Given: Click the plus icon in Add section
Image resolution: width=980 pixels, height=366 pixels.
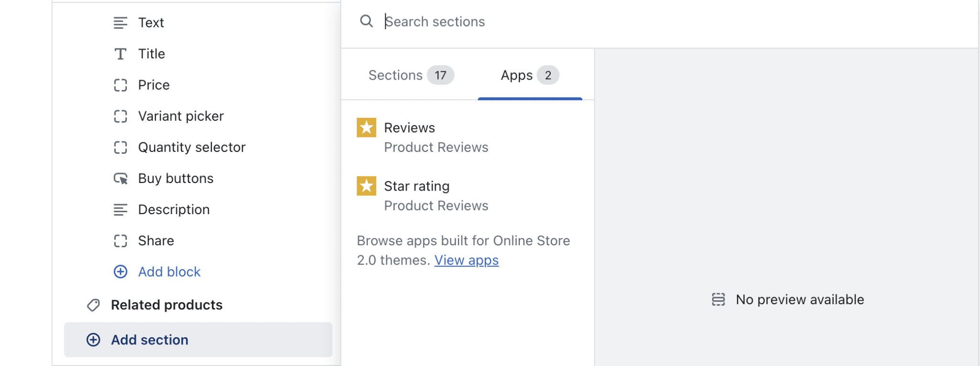Looking at the screenshot, I should [93, 340].
